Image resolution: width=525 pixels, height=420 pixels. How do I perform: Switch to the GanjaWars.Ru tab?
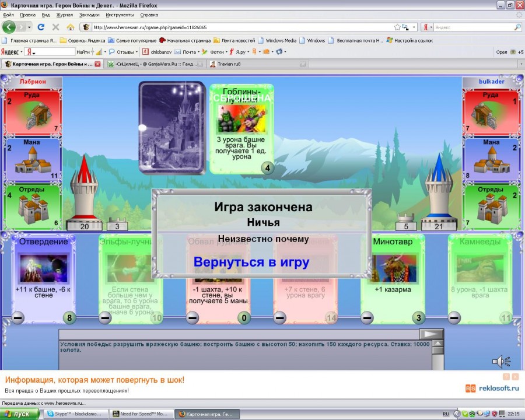click(x=155, y=64)
